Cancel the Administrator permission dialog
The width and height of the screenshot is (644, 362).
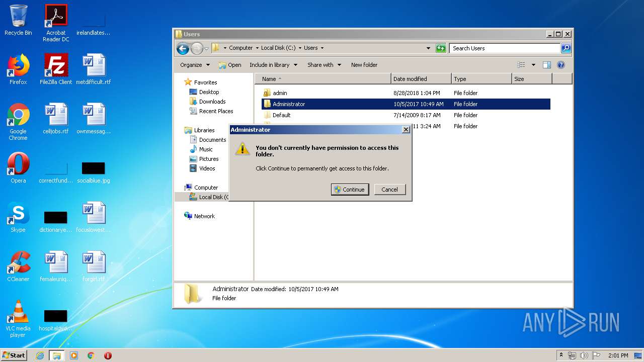[x=390, y=190]
